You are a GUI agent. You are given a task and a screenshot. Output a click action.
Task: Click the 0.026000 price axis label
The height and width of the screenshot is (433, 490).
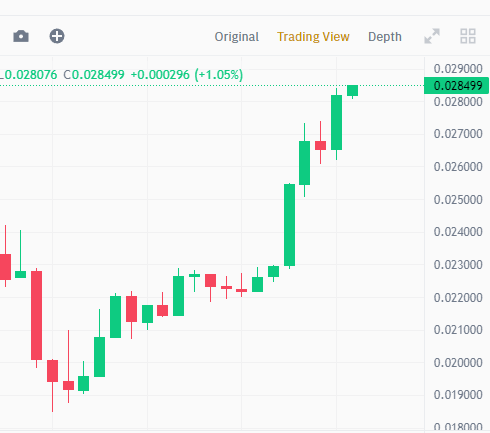point(458,167)
